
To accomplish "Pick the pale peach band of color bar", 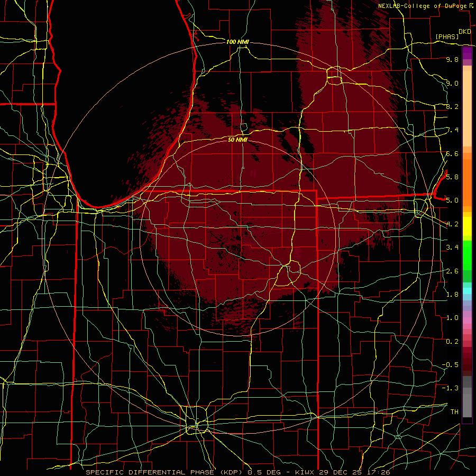I will point(467,109).
